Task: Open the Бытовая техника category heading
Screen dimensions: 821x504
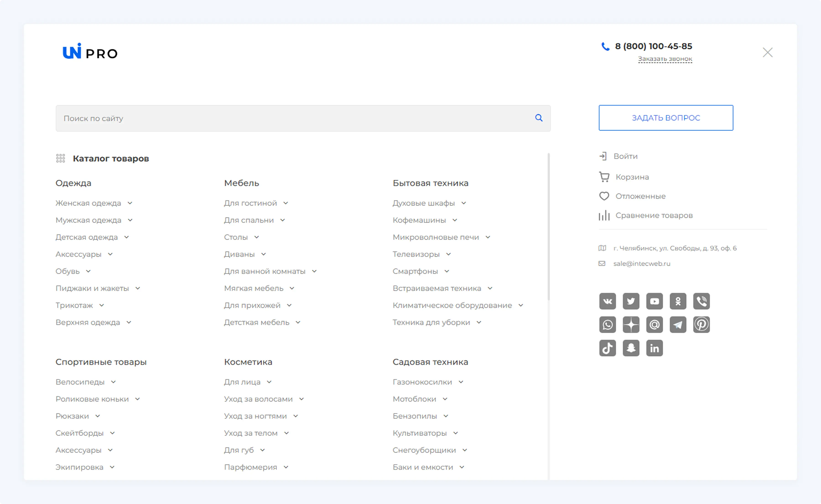Action: click(430, 183)
